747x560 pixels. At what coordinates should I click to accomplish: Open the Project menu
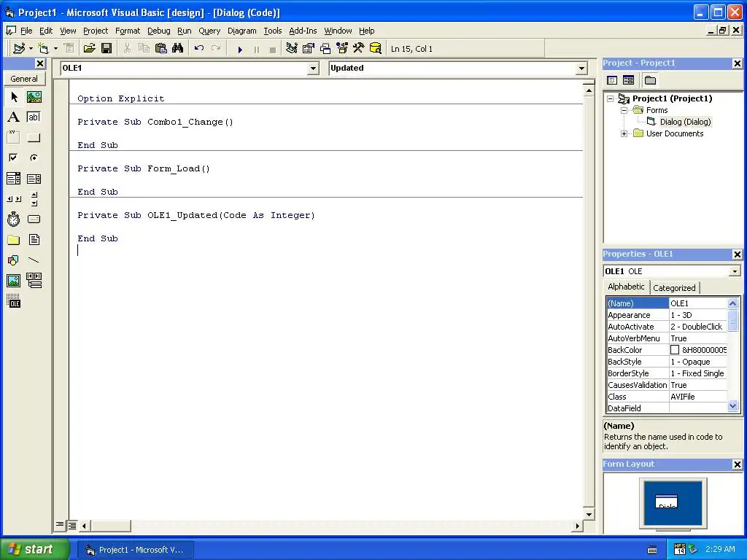click(x=96, y=31)
